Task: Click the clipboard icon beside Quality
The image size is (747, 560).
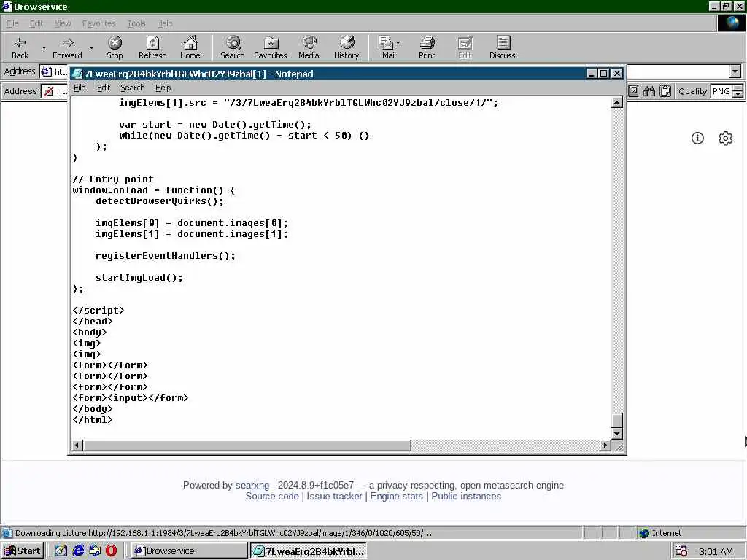Action: point(665,91)
